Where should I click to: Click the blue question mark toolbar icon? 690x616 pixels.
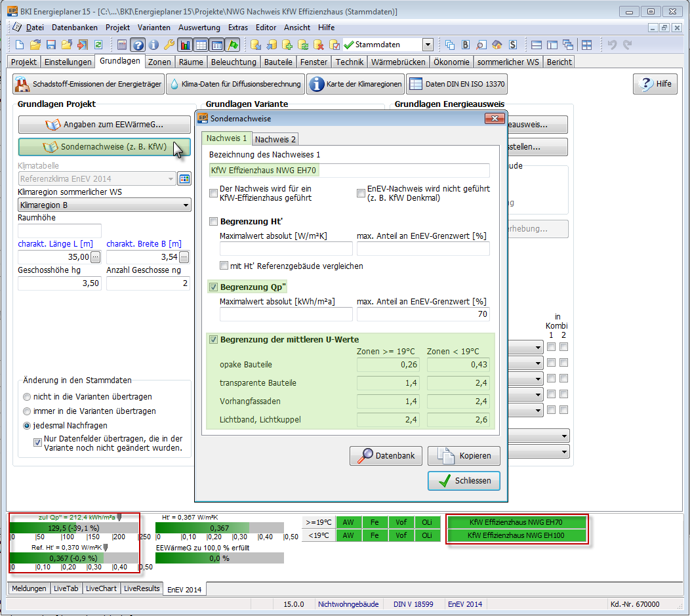click(x=138, y=45)
